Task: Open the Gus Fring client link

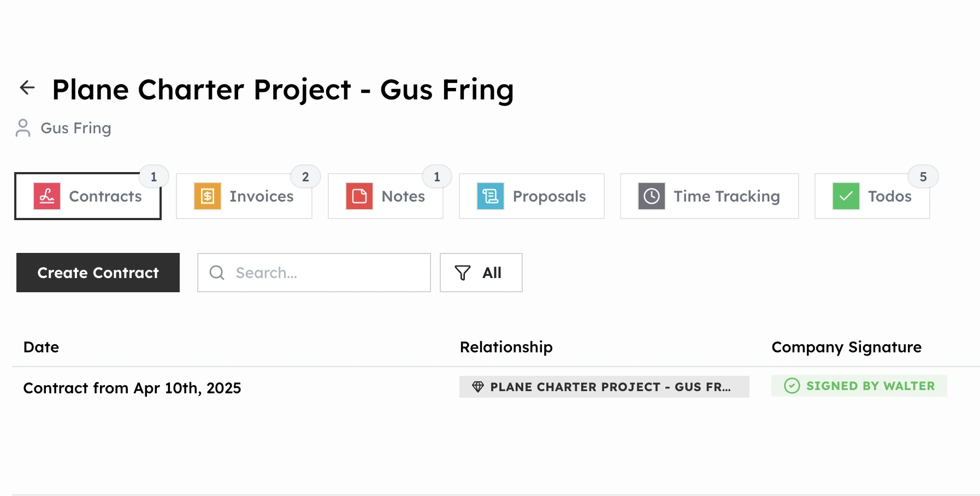Action: point(76,128)
